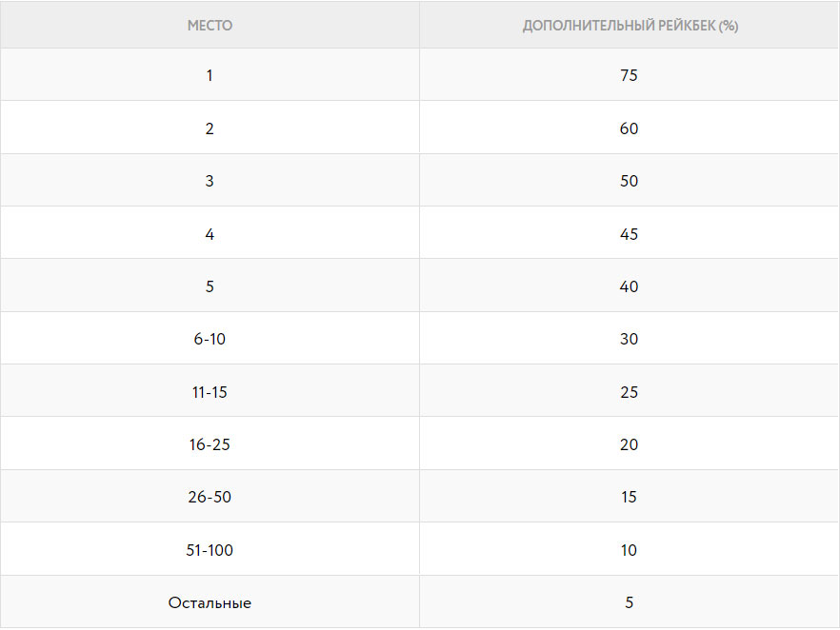Image resolution: width=840 pixels, height=630 pixels.
Task: Click the 16-25 place range cell
Action: pyautogui.click(x=210, y=444)
